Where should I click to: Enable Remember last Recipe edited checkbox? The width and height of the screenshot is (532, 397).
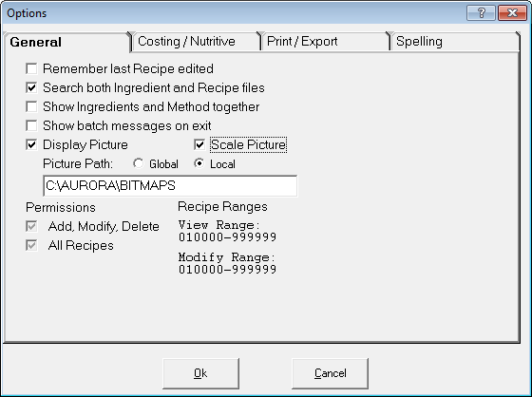tap(31, 68)
